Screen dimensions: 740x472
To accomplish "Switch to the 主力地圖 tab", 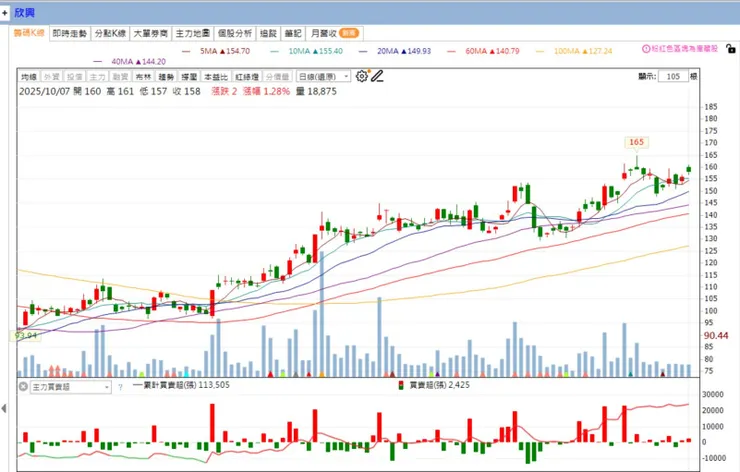I will 193,33.
